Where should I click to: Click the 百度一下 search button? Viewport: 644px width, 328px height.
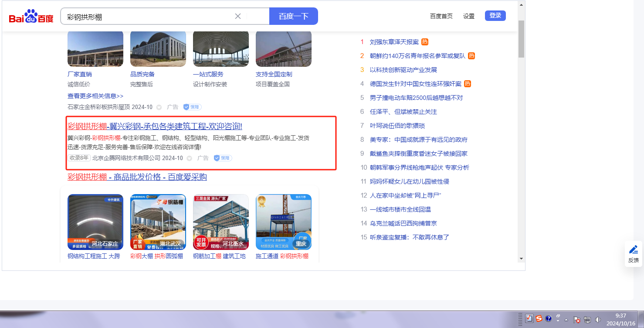click(294, 16)
